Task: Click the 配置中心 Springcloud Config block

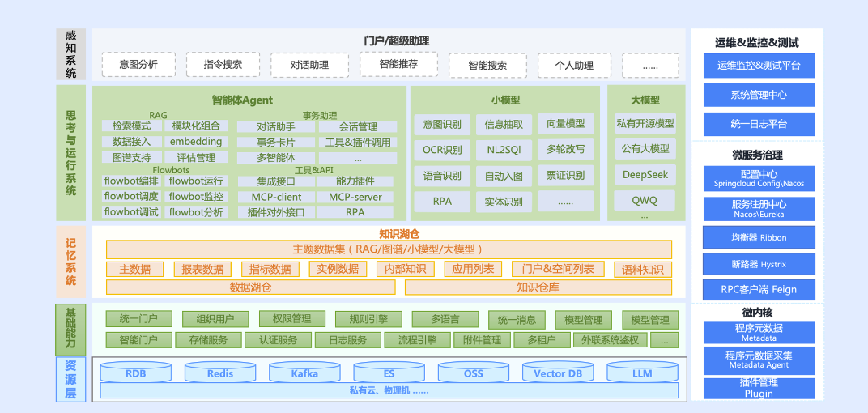Action: click(x=759, y=179)
